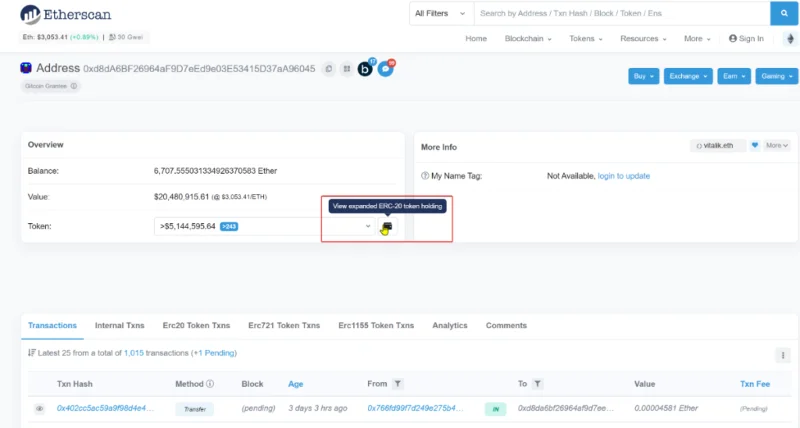
Task: Click the Sign In user icon
Action: tap(733, 38)
